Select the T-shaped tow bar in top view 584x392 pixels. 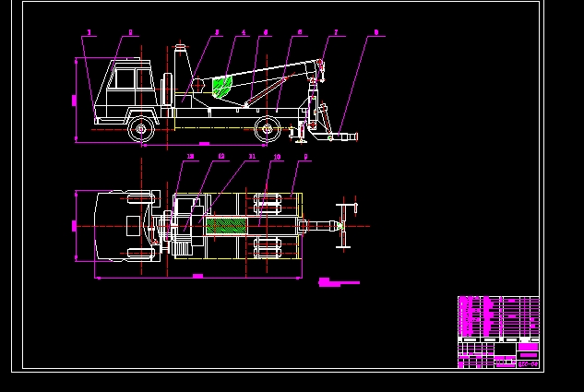[x=343, y=226]
